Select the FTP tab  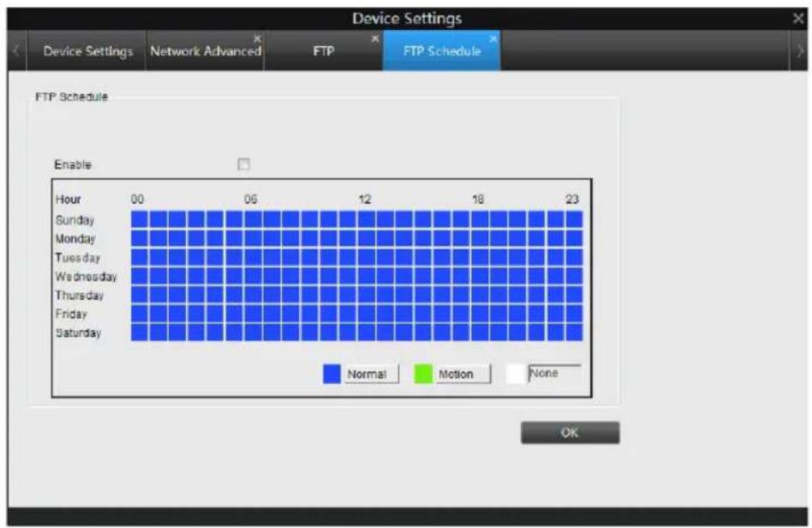[x=323, y=50]
